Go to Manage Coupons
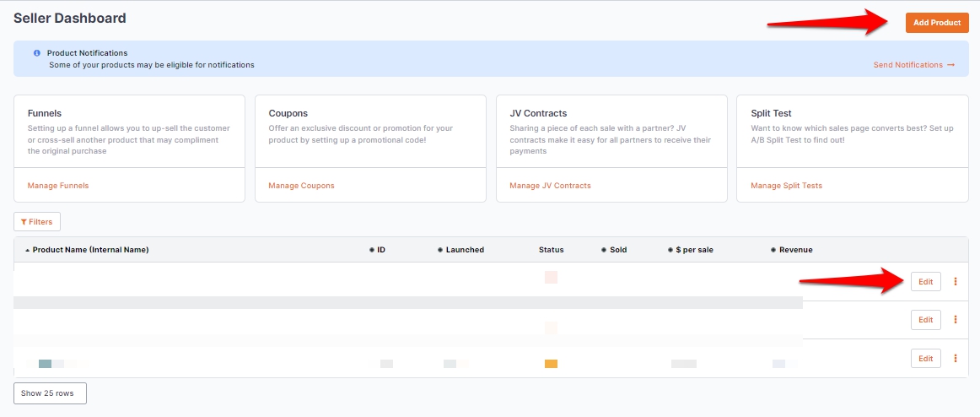This screenshot has height=417, width=980. [301, 186]
